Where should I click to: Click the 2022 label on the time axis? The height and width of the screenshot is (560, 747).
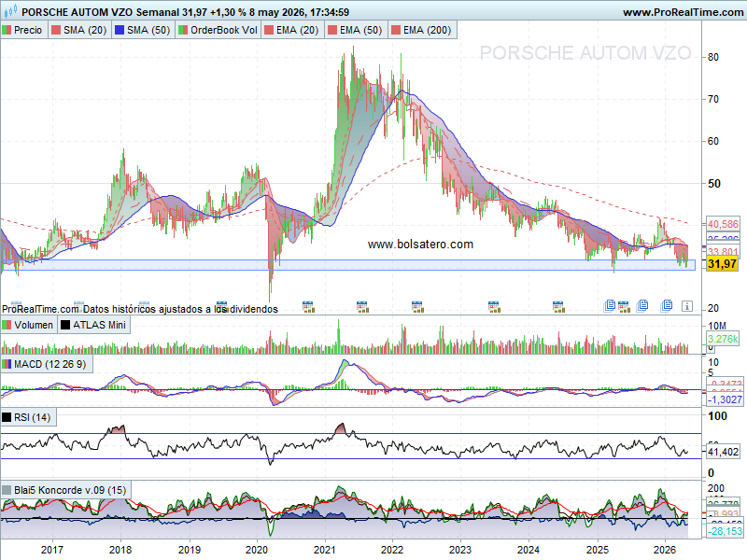point(392,550)
